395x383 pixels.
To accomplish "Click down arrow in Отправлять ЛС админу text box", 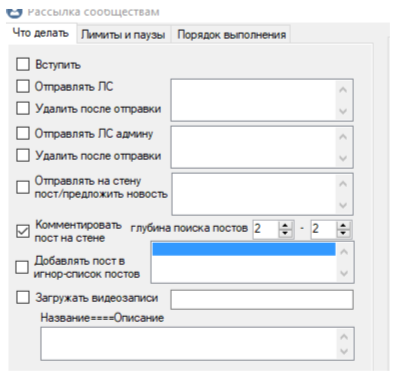I will tap(343, 158).
